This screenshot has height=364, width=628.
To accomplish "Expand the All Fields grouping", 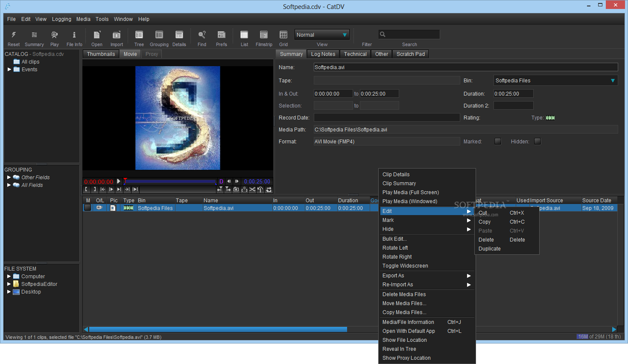I will tap(9, 185).
